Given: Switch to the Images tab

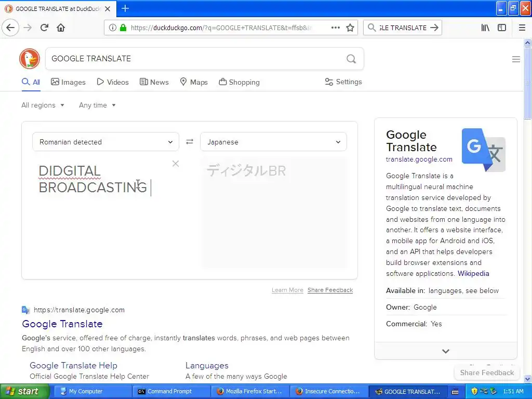Looking at the screenshot, I should (68, 82).
